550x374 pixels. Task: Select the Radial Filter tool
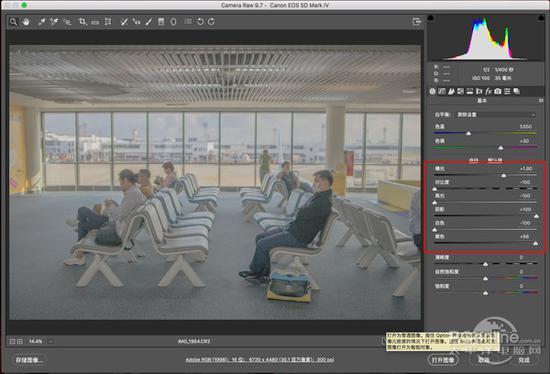click(173, 22)
